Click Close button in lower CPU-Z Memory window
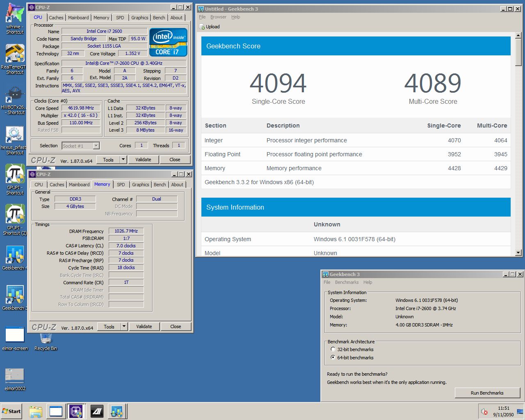The width and height of the screenshot is (525, 420). point(176,326)
